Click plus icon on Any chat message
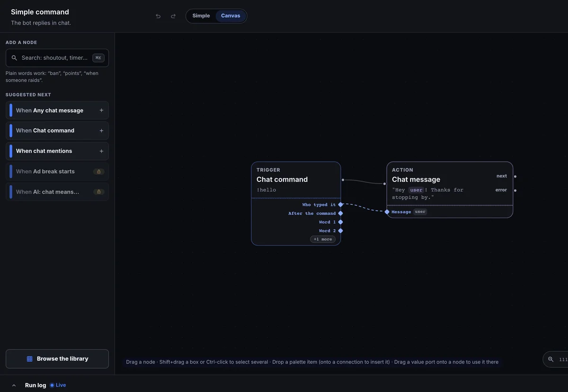 tap(101, 110)
